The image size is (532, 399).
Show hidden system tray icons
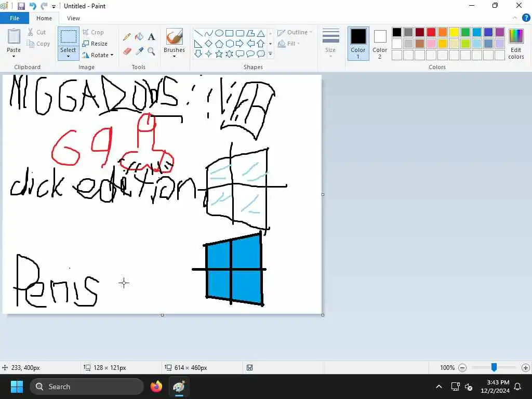[439, 387]
